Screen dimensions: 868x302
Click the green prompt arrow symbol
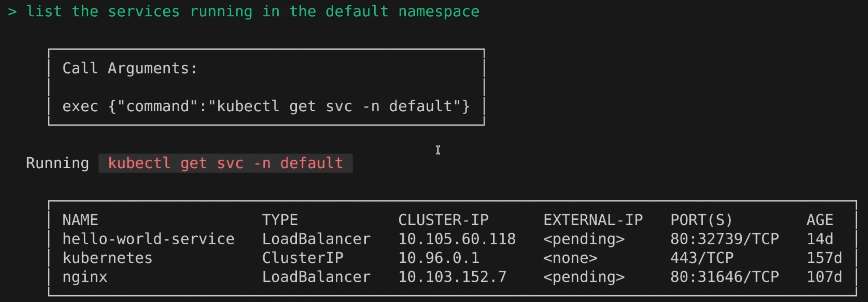[x=12, y=12]
